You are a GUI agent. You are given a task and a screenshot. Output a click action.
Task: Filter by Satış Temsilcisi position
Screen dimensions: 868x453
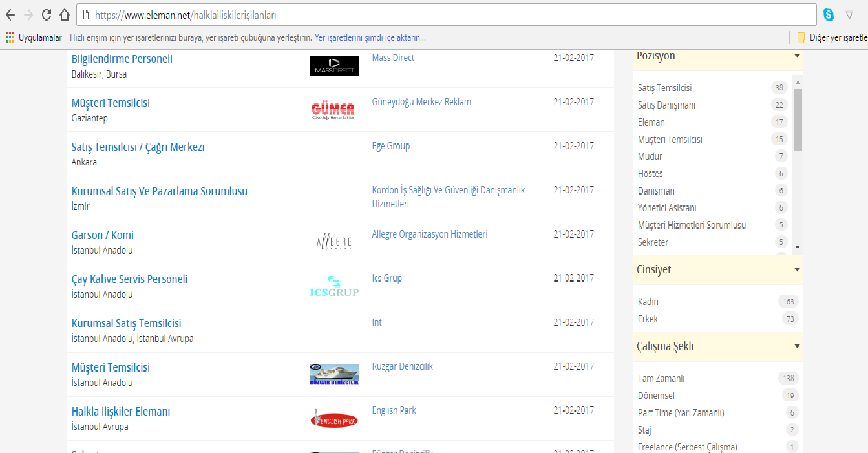pyautogui.click(x=665, y=88)
